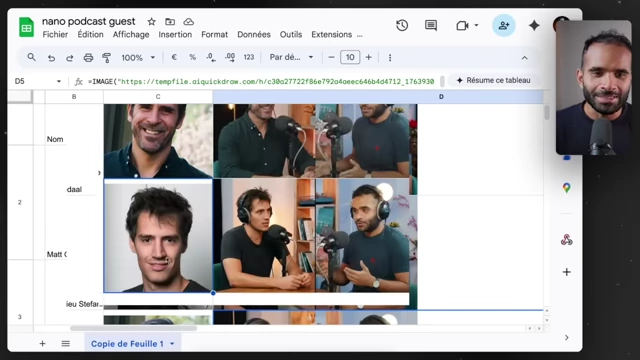Open the Outils menu

click(291, 35)
